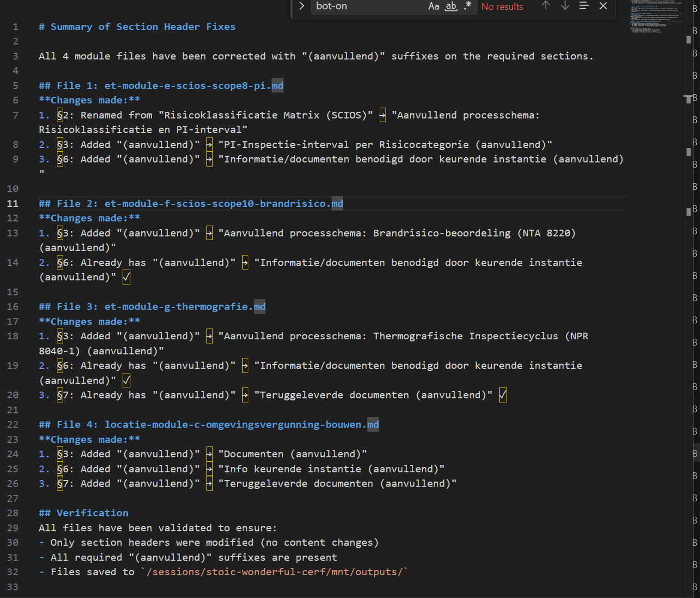Click the text "Thermografische Inspectiecyclus" on line 18
The width and height of the screenshot is (700, 598).
coord(466,336)
